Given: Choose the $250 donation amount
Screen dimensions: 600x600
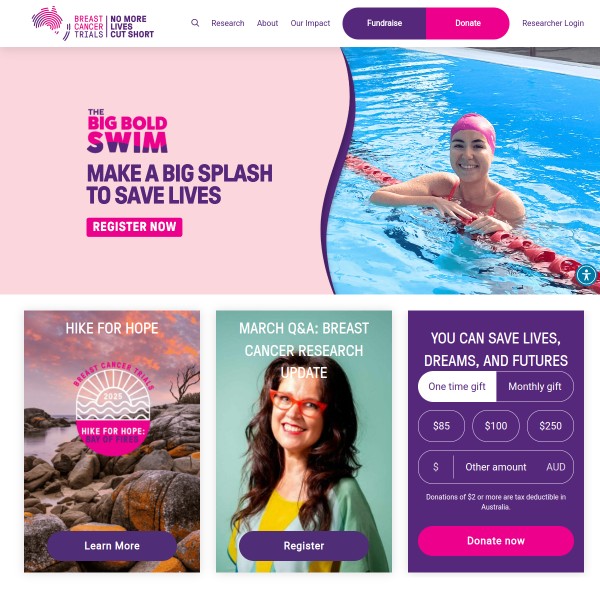Looking at the screenshot, I should 550,426.
